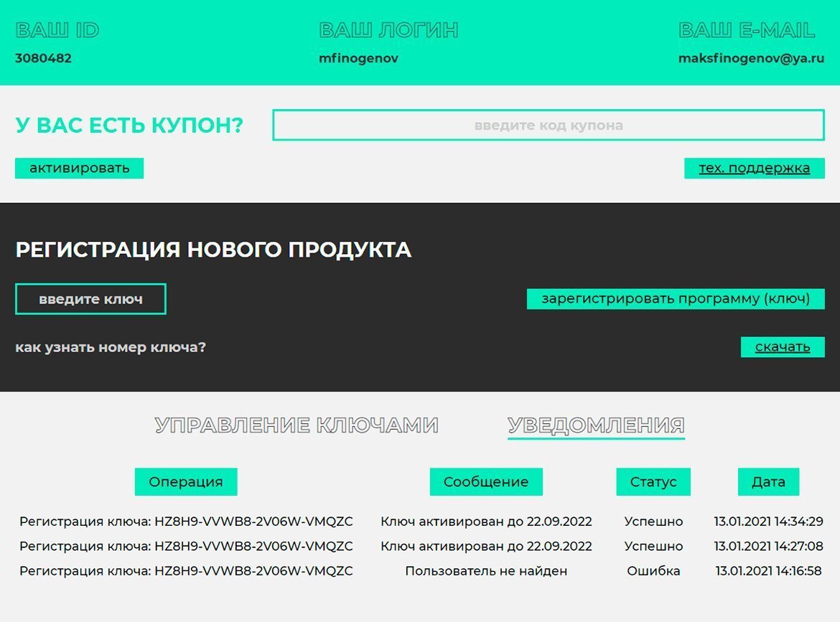Click Ключ активирован message in 14:34:29 row
This screenshot has width=840, height=622.
(x=486, y=522)
